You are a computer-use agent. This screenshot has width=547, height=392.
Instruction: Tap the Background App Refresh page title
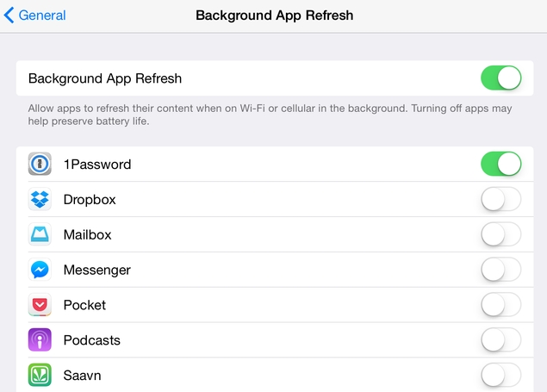[x=274, y=16]
